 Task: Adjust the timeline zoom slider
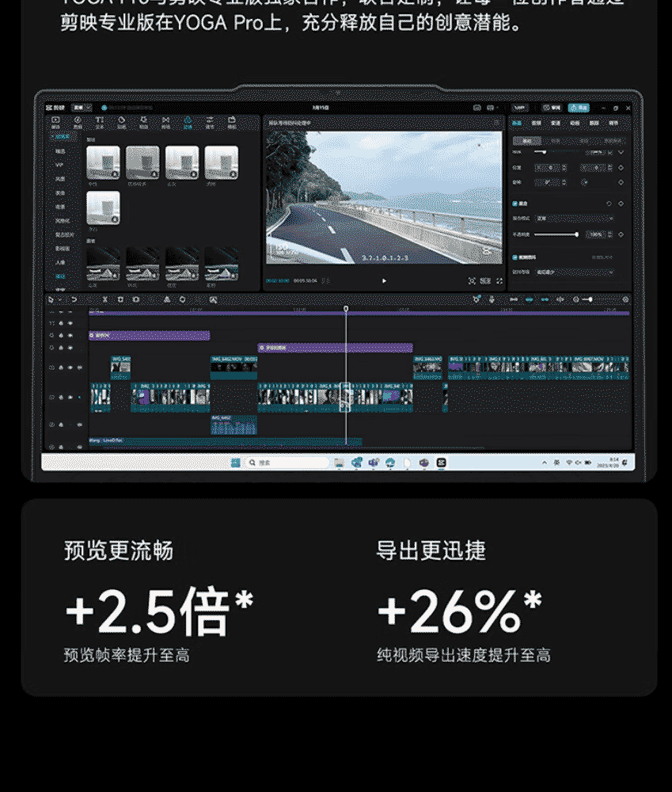point(587,299)
